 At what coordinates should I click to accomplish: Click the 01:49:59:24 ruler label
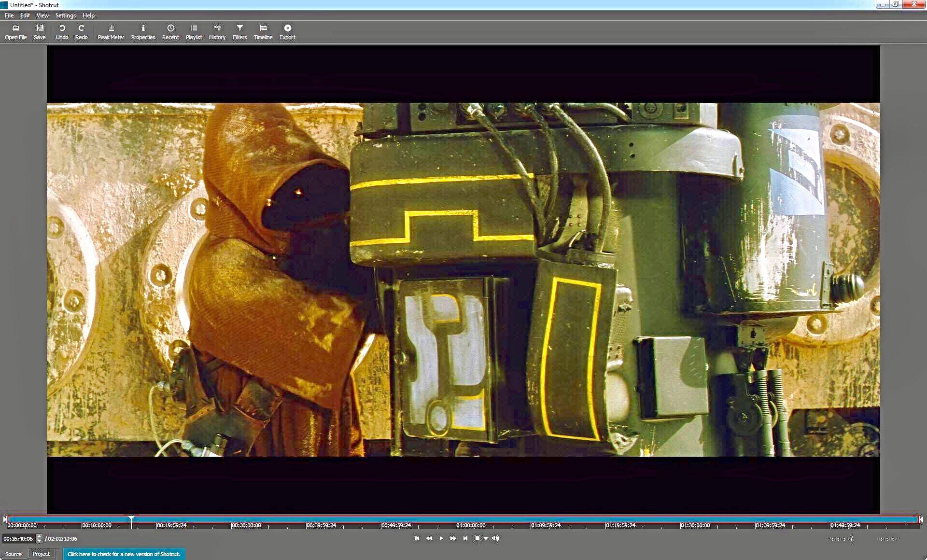[845, 525]
